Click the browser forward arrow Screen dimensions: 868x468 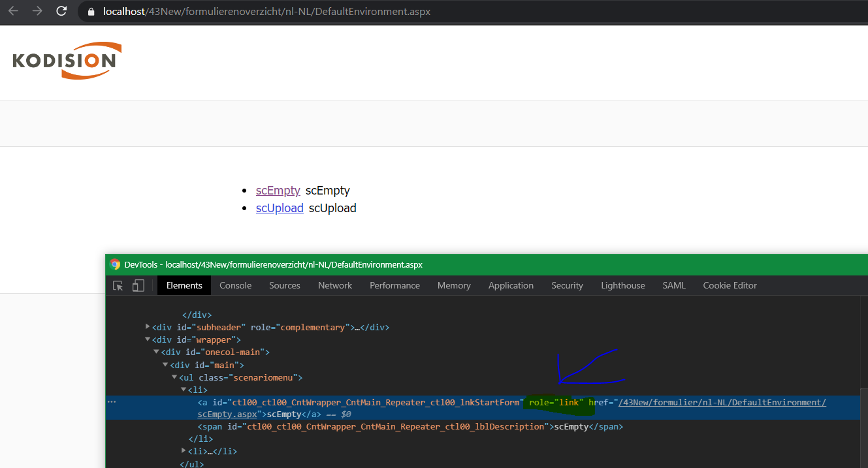(x=37, y=11)
